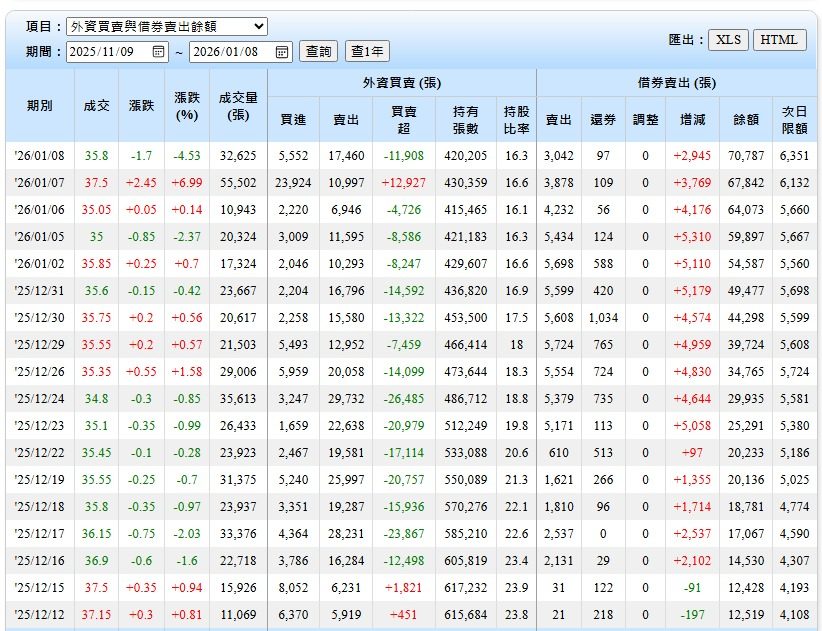Click the closing price 35.05
This screenshot has width=822, height=631.
coord(96,210)
